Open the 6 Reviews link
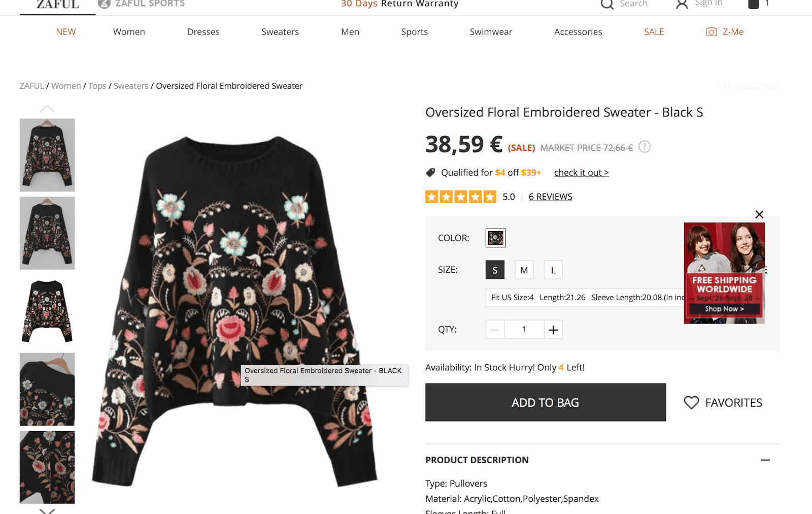This screenshot has width=812, height=514. (550, 197)
